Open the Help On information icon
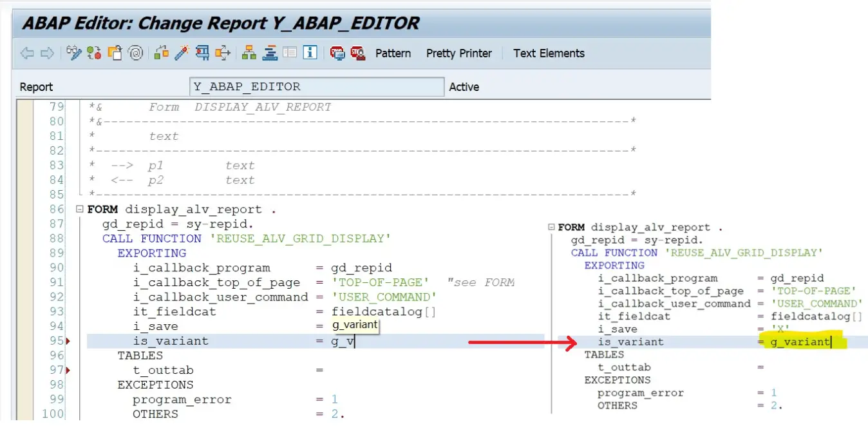868x426 pixels. (310, 53)
